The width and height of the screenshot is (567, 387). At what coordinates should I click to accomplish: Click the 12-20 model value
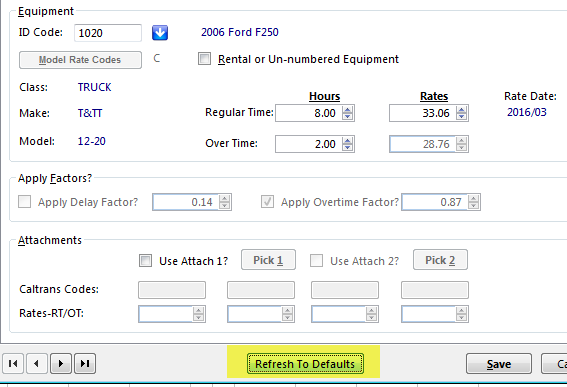click(91, 141)
